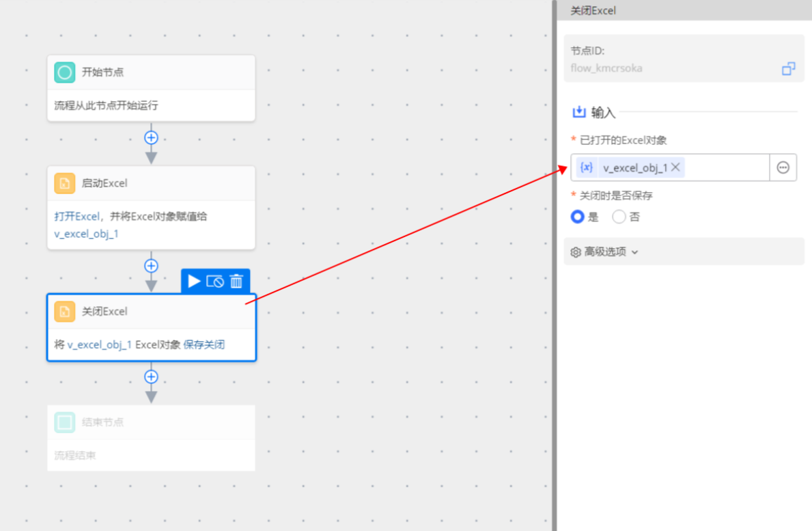Viewport: 812px width, 531px height.
Task: Click the 关闭Excel panel header title
Action: pos(593,10)
